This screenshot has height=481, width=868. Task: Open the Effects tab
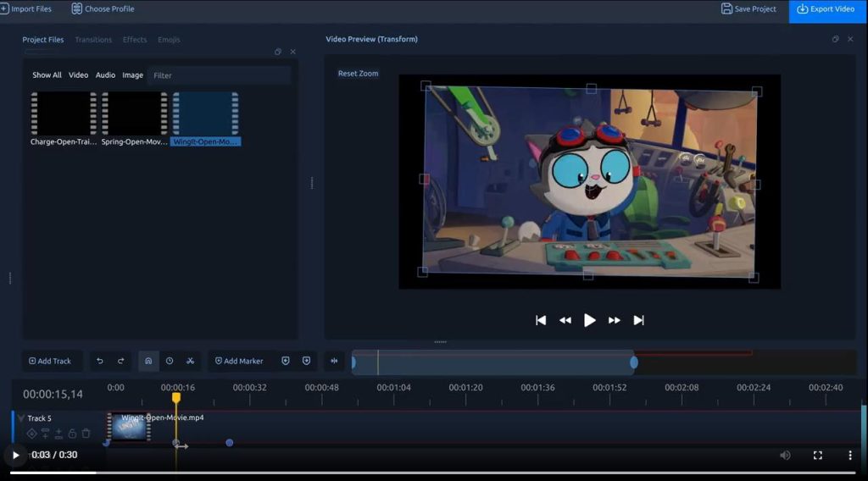click(x=135, y=40)
